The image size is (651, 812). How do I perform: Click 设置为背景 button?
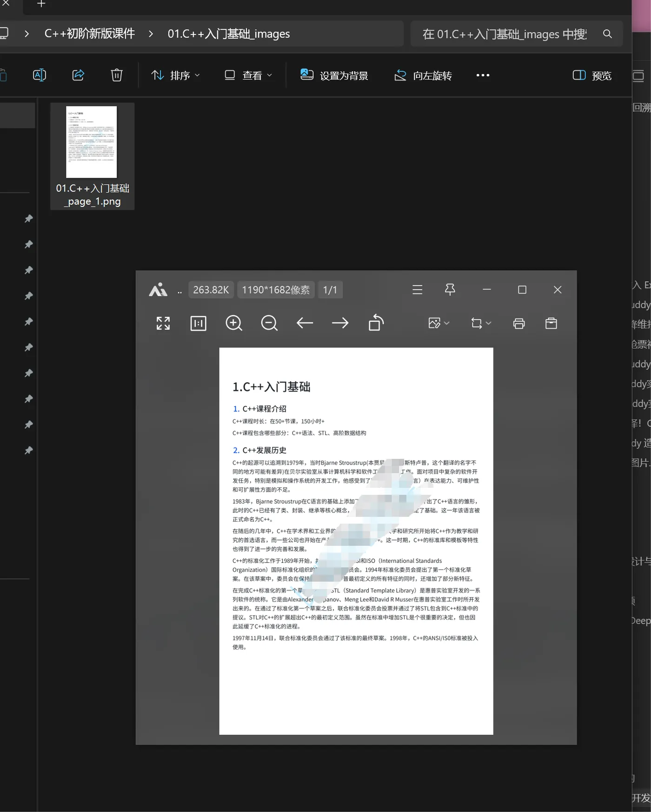coord(334,75)
